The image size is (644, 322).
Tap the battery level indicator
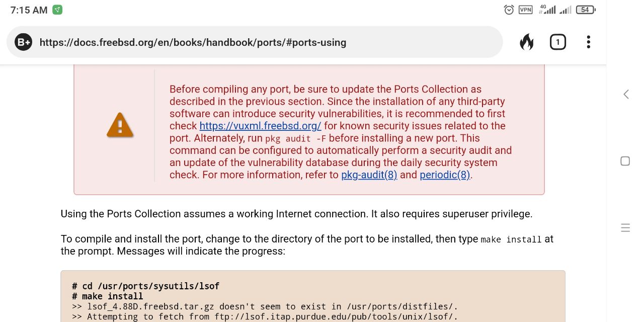(x=585, y=10)
